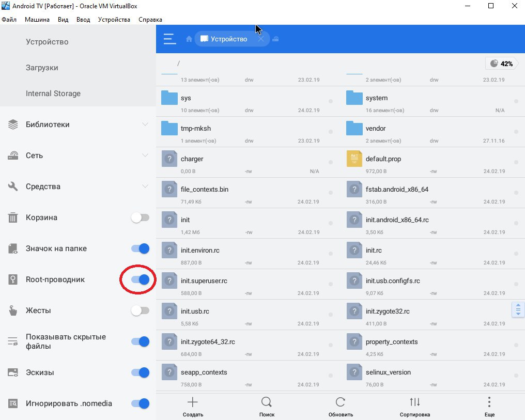This screenshot has height=420, width=525.
Task: Expand the Сеть section chevron
Action: 145,155
